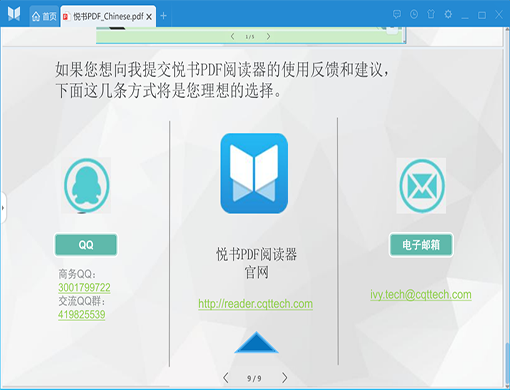Screen dimensions: 510x390
Task: Go to the previous slide on the 1/5 bar
Action: (232, 36)
